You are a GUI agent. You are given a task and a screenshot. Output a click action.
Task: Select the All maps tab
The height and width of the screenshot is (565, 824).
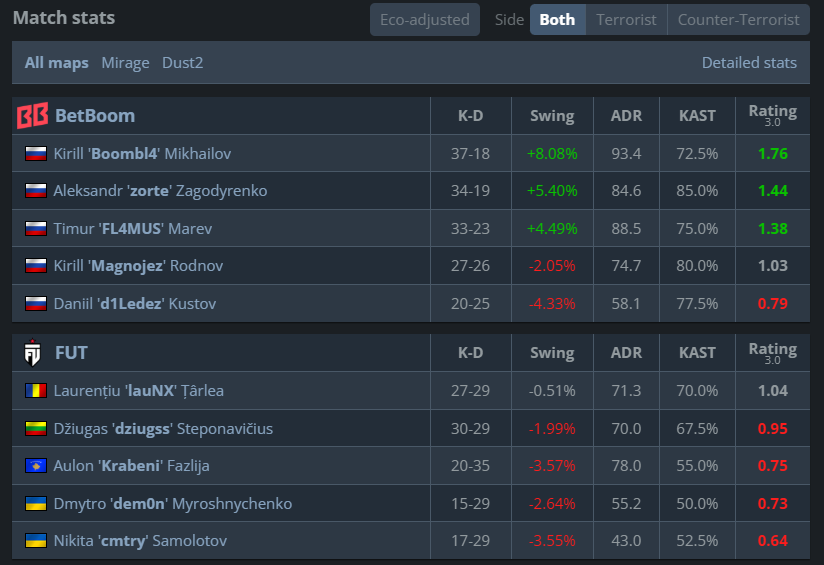[57, 63]
